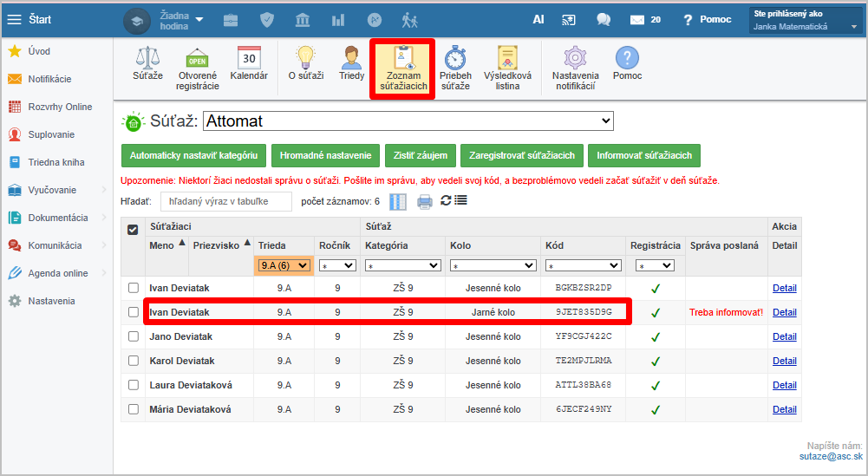This screenshot has height=476, width=868.
Task: Open the messages envelope icon in header
Action: coord(637,19)
